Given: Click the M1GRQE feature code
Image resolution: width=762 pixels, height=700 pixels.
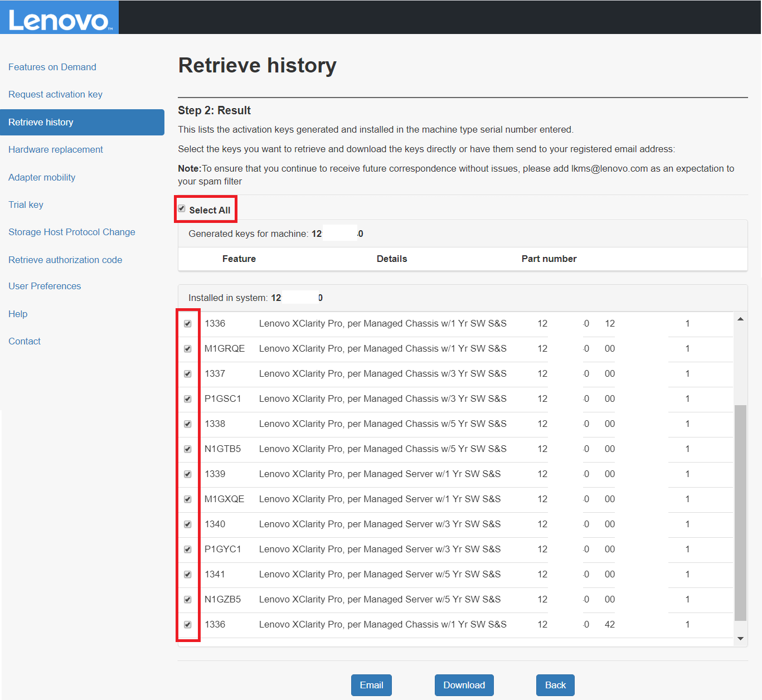Looking at the screenshot, I should pos(225,348).
